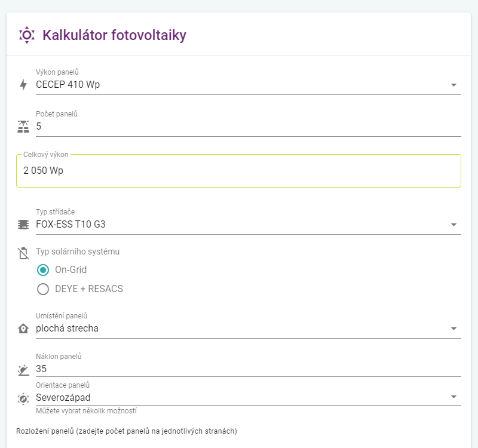The height and width of the screenshot is (448, 478).
Task: Click the tilt angle icon beside Náklon panelů
Action: 23,370
